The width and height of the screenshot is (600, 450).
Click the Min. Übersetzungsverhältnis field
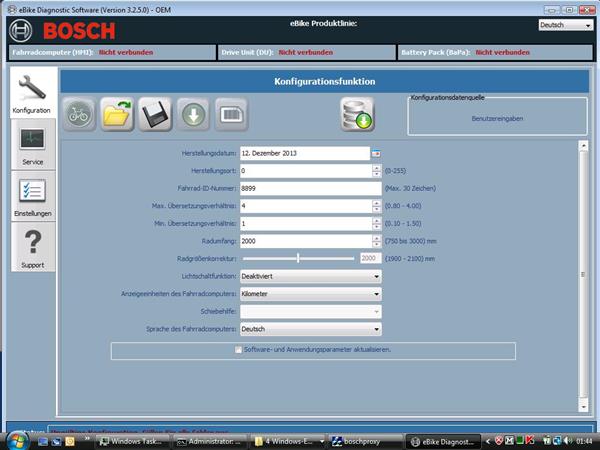click(x=306, y=224)
